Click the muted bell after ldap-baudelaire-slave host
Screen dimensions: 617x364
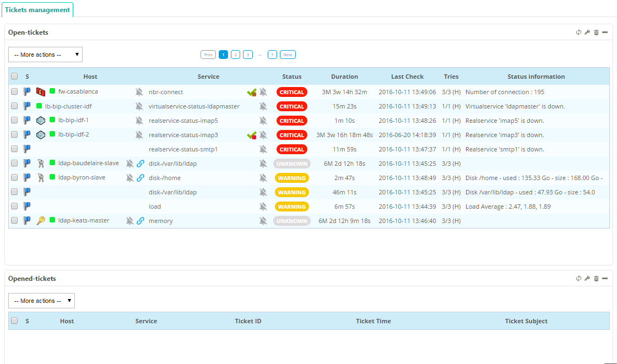click(x=129, y=164)
